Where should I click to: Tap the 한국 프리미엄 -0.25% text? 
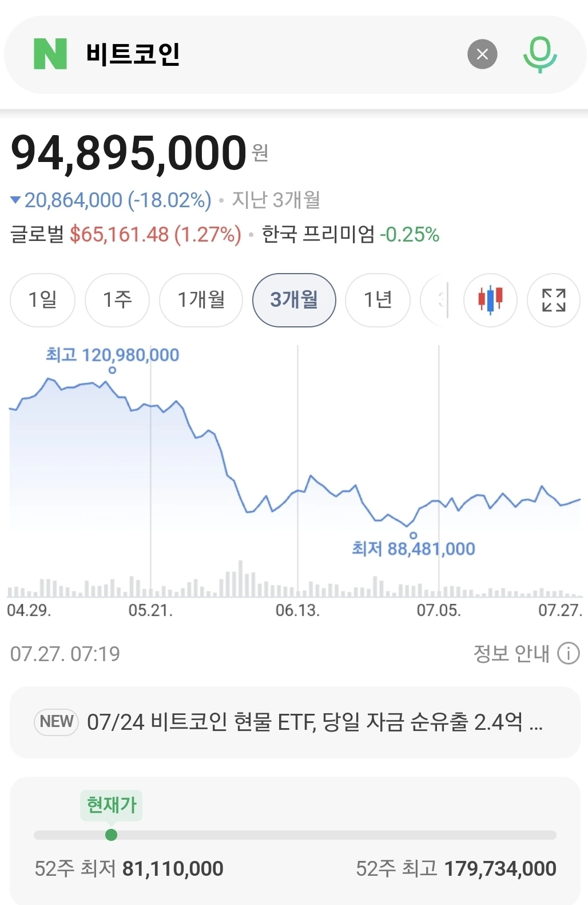click(x=350, y=234)
